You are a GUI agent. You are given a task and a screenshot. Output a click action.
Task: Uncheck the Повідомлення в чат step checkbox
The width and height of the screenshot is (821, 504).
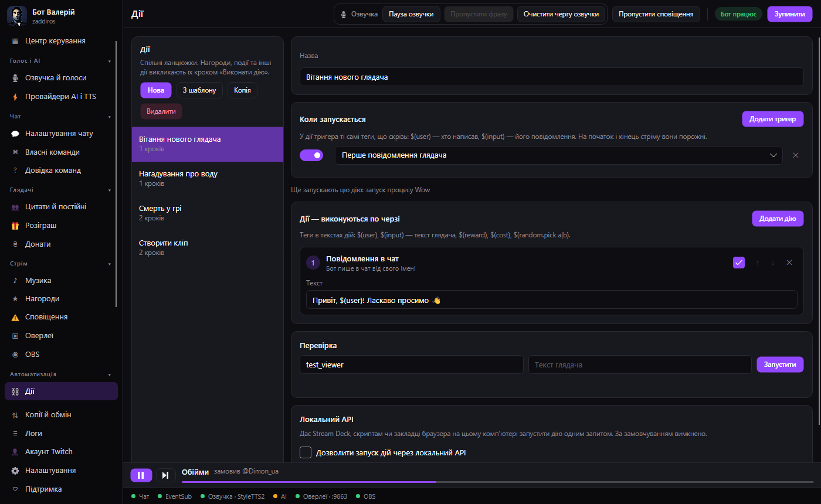coord(739,263)
